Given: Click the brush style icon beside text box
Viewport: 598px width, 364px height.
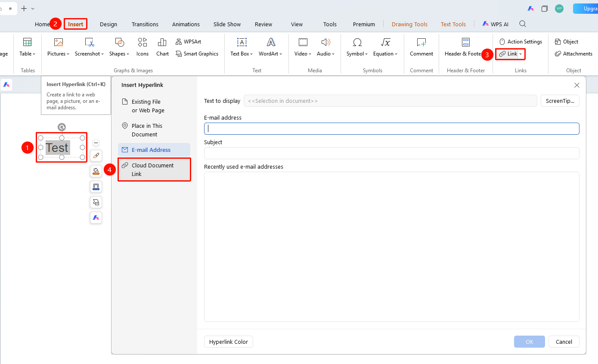Looking at the screenshot, I should 96,156.
